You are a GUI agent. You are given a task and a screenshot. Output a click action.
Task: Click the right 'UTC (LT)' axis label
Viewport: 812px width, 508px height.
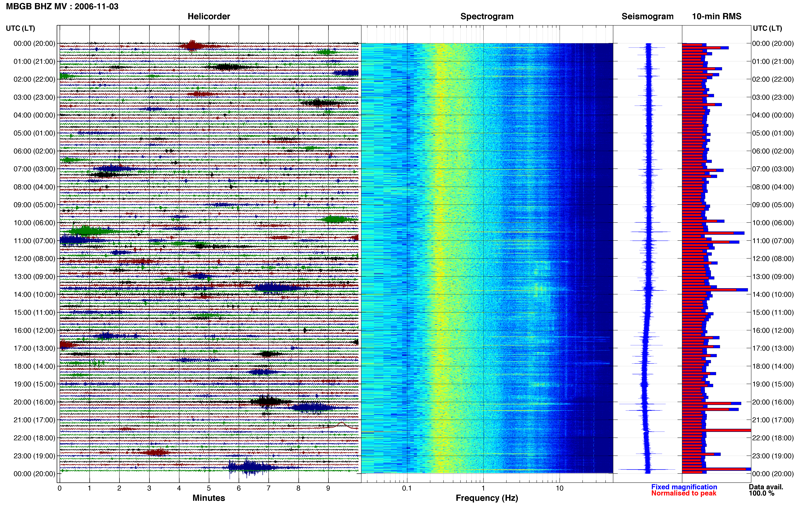[x=767, y=28]
